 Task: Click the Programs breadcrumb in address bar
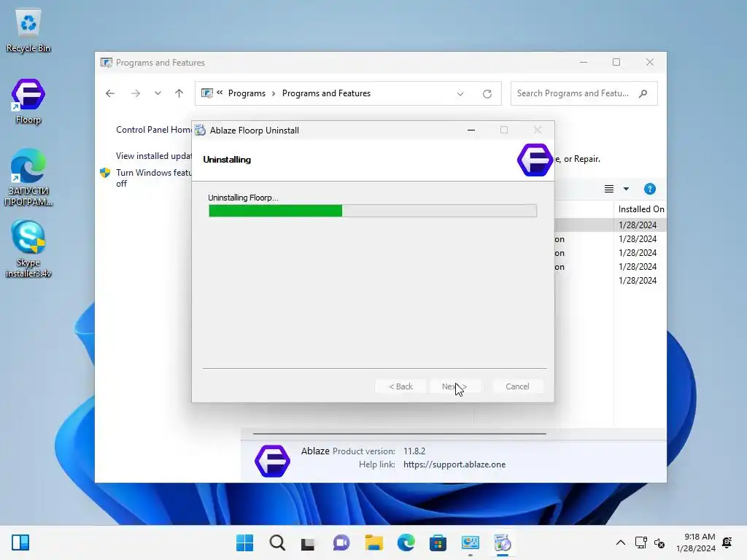point(247,93)
